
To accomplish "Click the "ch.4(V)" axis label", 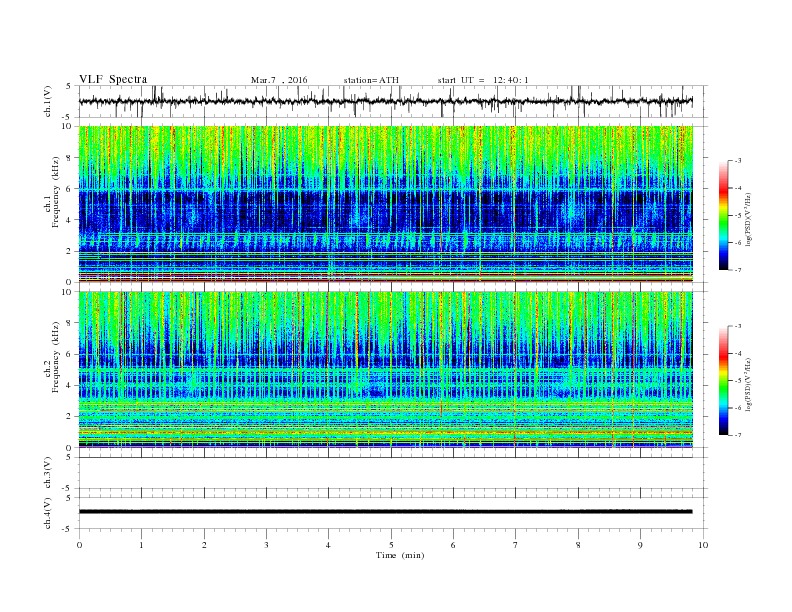I will click(x=48, y=513).
